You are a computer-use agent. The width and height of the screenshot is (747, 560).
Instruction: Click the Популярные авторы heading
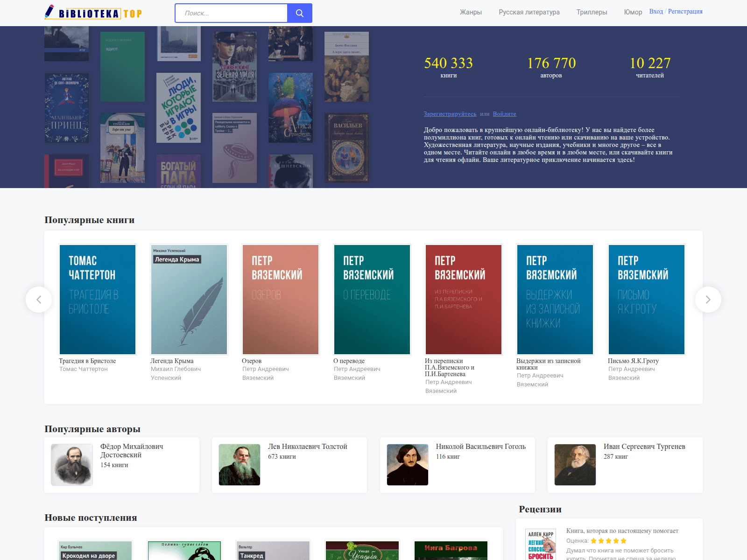click(x=92, y=429)
